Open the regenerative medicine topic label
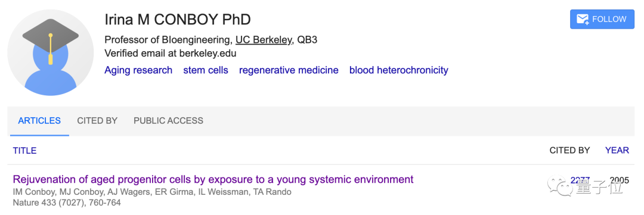Viewport: 644px width, 215px height. (289, 70)
